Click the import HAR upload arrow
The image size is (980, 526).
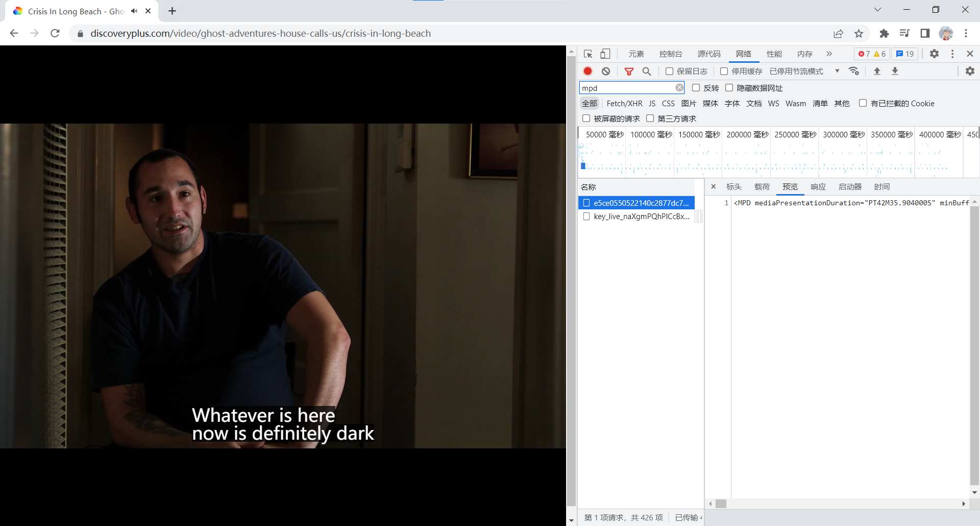click(x=877, y=71)
